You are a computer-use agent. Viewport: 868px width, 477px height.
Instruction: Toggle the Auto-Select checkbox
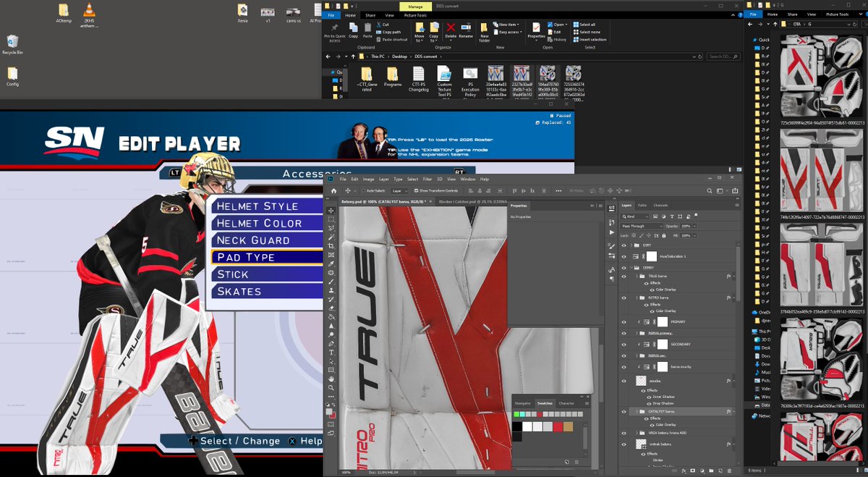[x=364, y=190]
